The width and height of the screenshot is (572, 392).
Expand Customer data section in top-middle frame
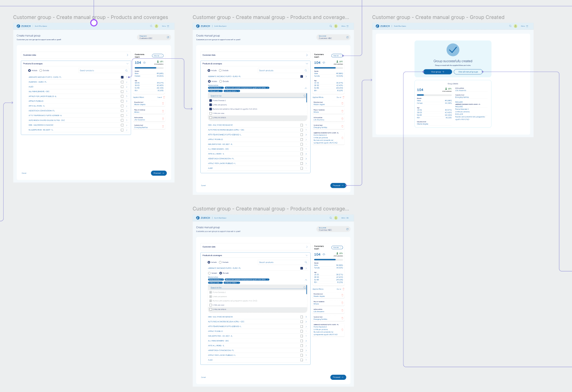click(x=307, y=55)
